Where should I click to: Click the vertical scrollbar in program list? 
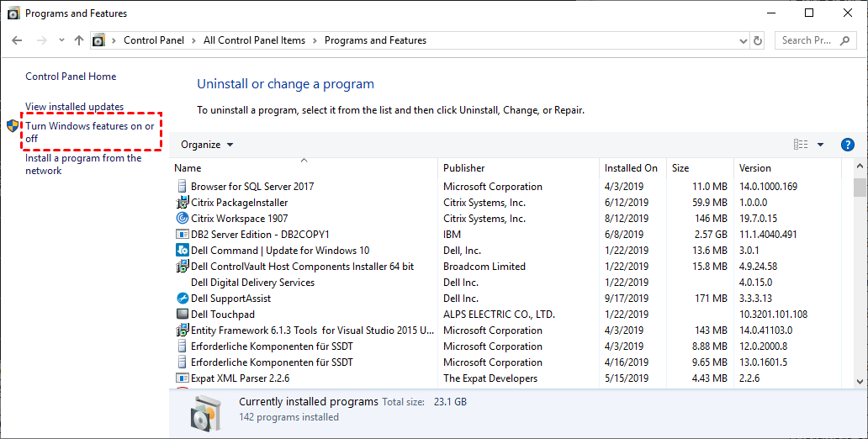click(860, 278)
